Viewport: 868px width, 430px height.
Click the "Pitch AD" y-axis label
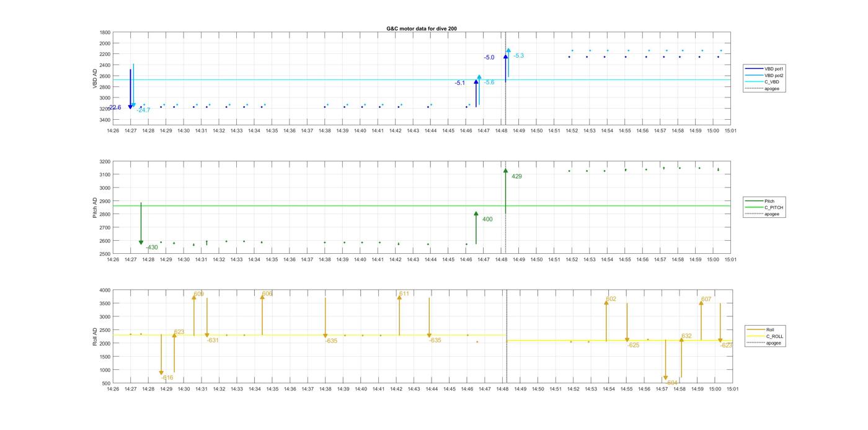coord(95,208)
